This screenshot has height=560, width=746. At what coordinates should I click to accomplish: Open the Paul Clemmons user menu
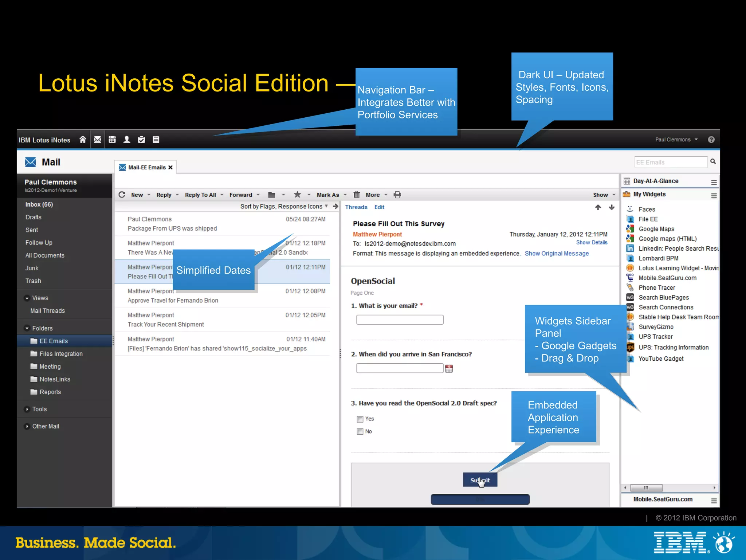(x=676, y=140)
